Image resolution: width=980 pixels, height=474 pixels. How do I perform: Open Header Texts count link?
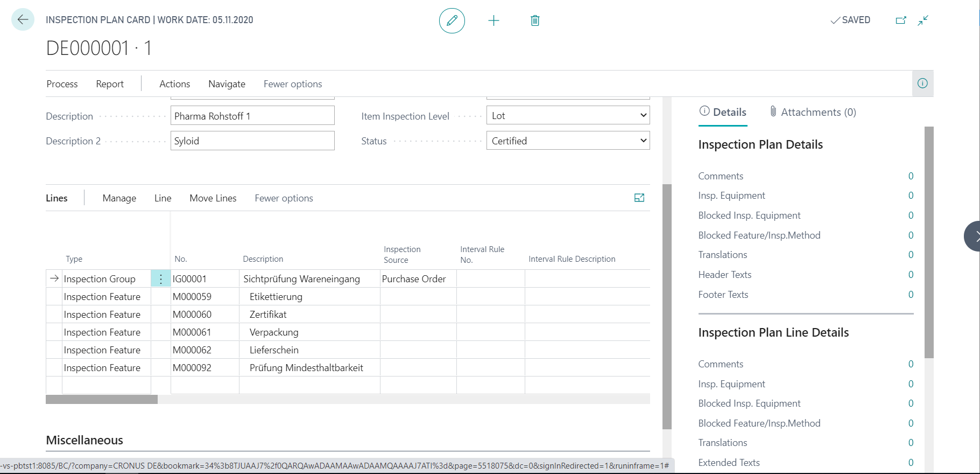(x=911, y=275)
